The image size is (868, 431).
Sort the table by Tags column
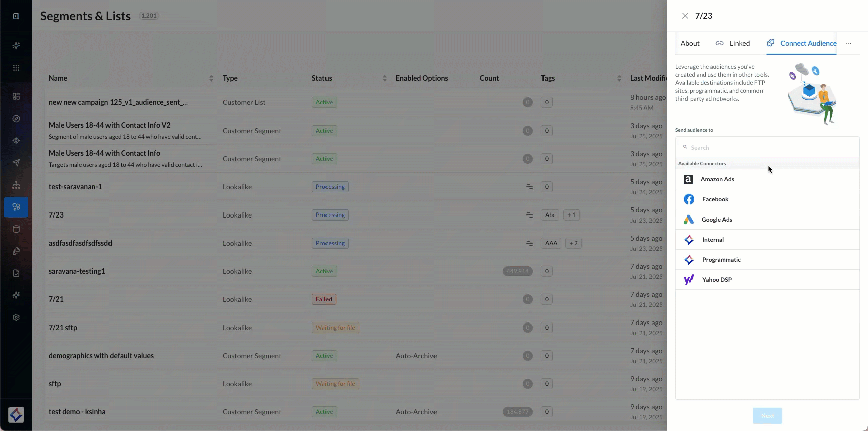pyautogui.click(x=619, y=78)
